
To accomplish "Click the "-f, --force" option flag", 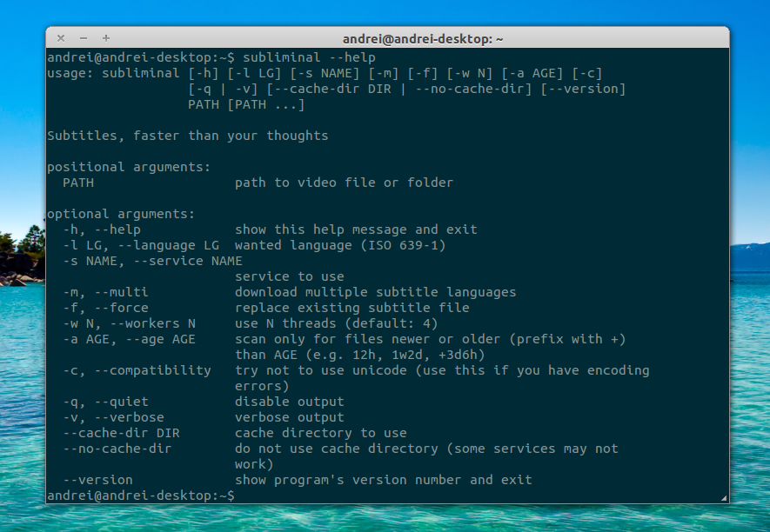I will (x=105, y=309).
